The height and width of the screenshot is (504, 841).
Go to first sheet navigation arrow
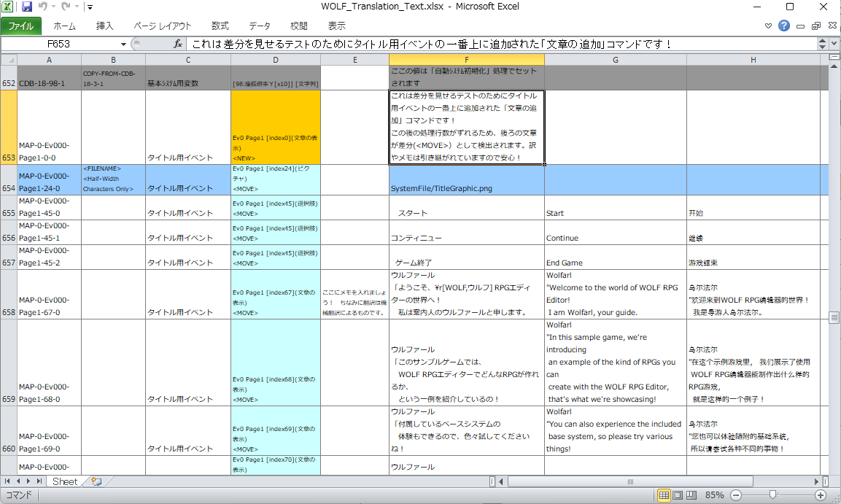pyautogui.click(x=7, y=481)
